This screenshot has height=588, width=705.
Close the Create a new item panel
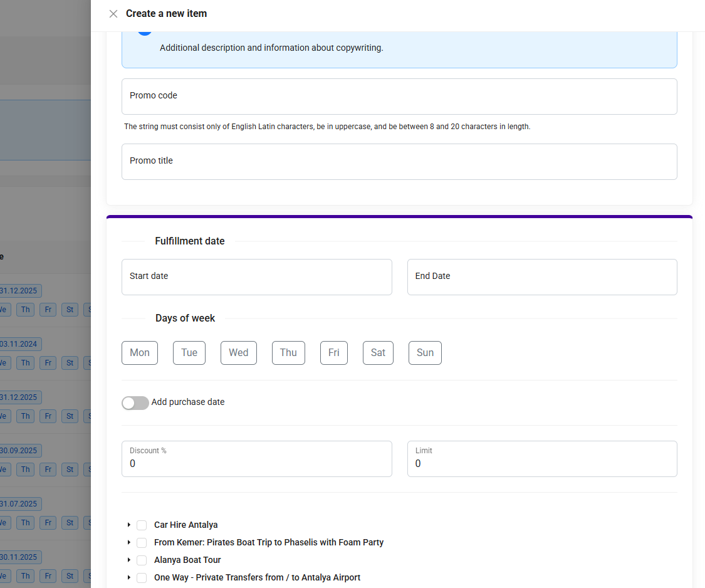coord(113,14)
